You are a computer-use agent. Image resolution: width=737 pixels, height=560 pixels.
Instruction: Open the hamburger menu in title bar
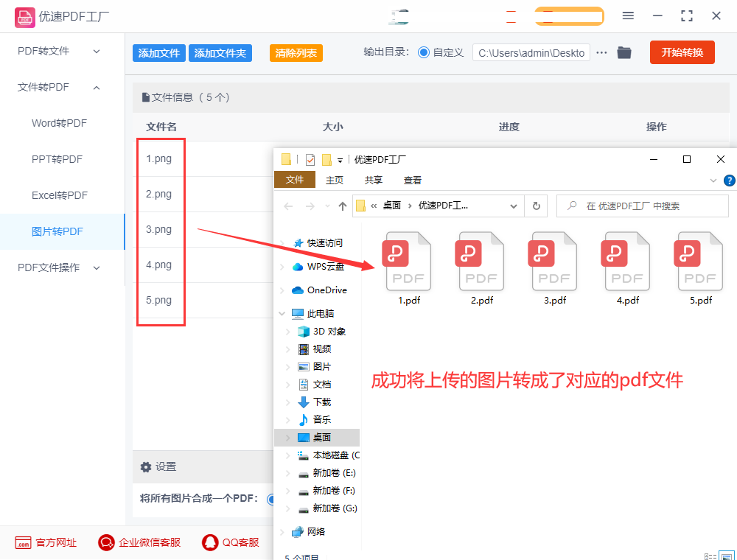coord(628,15)
